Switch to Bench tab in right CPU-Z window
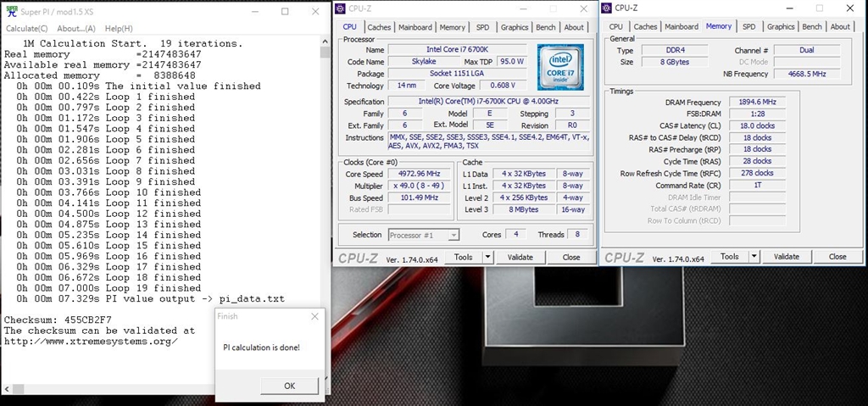The width and height of the screenshot is (868, 406). (812, 26)
